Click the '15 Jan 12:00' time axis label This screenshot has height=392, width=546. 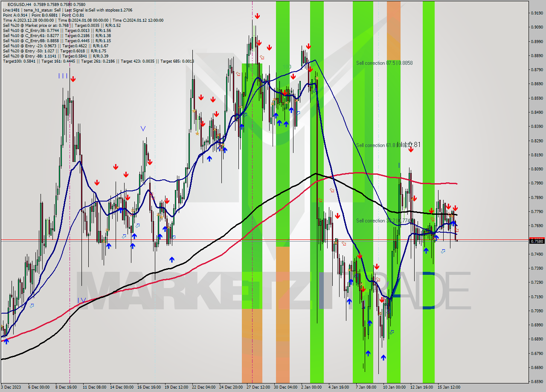449,387
